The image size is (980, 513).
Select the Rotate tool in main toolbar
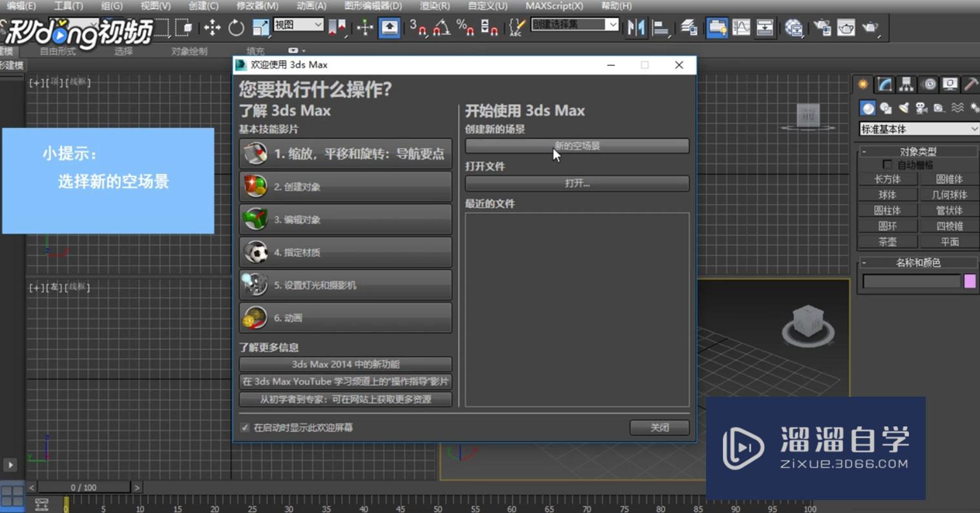pyautogui.click(x=236, y=27)
